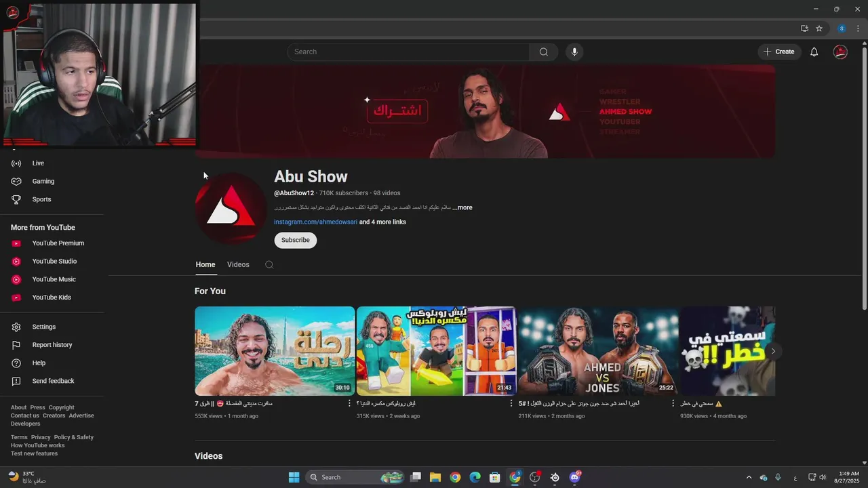868x488 pixels.
Task: Click 'and 4 more links' text
Action: coord(382,222)
